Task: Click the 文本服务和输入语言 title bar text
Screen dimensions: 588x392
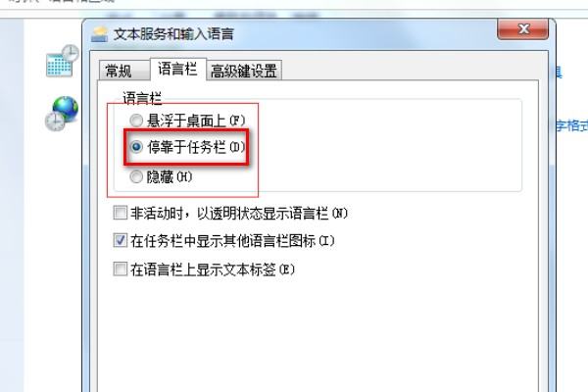Action: pyautogui.click(x=174, y=34)
